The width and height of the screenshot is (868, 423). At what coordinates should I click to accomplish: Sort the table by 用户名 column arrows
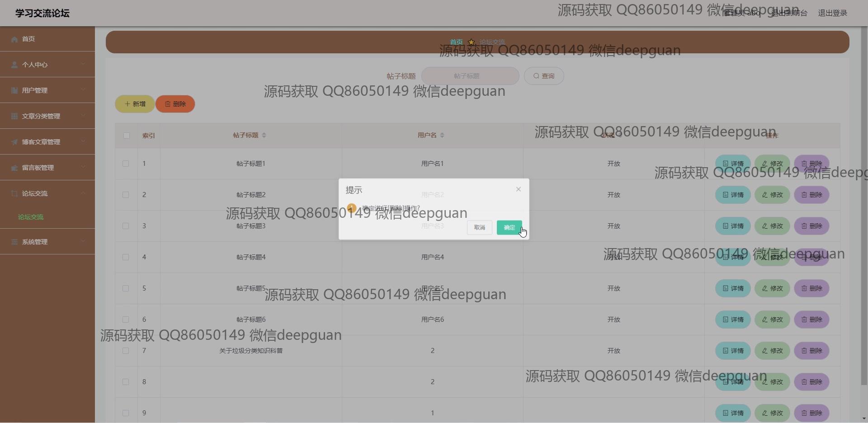coord(442,135)
